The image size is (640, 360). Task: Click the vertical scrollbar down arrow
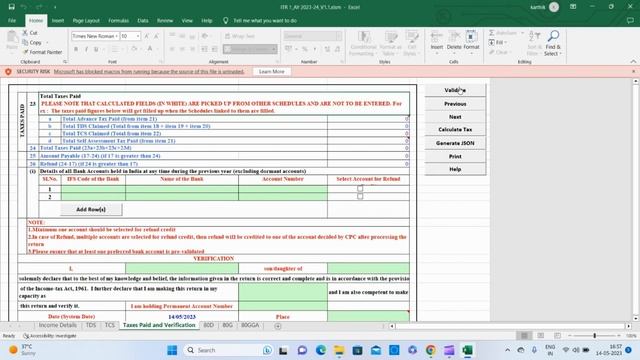636,318
